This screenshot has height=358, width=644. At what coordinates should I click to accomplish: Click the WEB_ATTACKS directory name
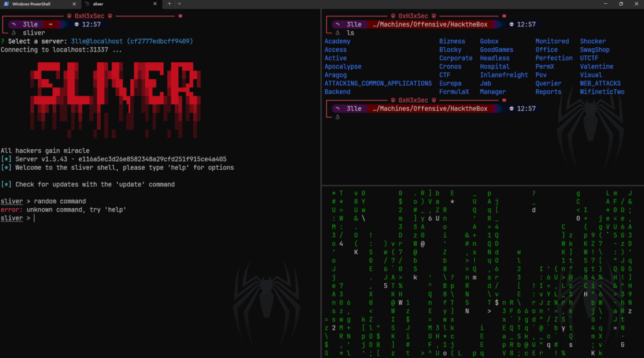pos(599,84)
